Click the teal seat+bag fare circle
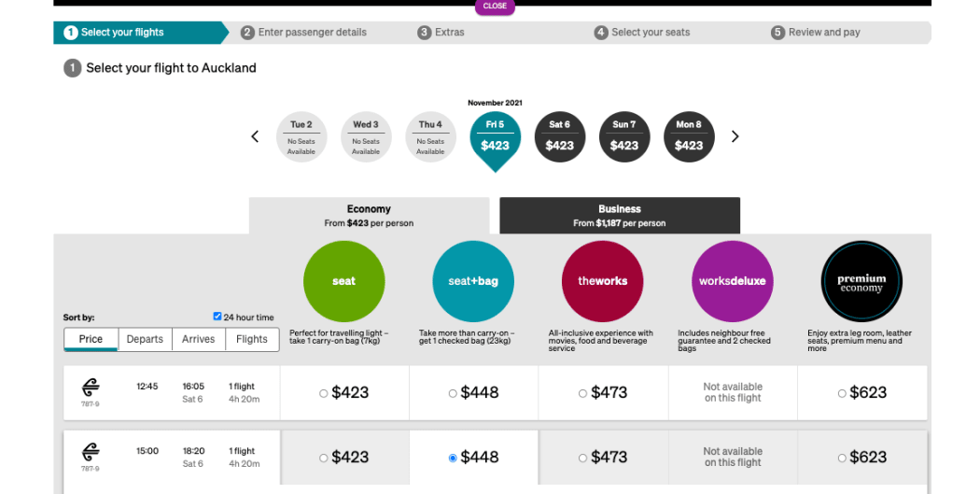Viewport: 980px width, 494px height. tap(473, 281)
